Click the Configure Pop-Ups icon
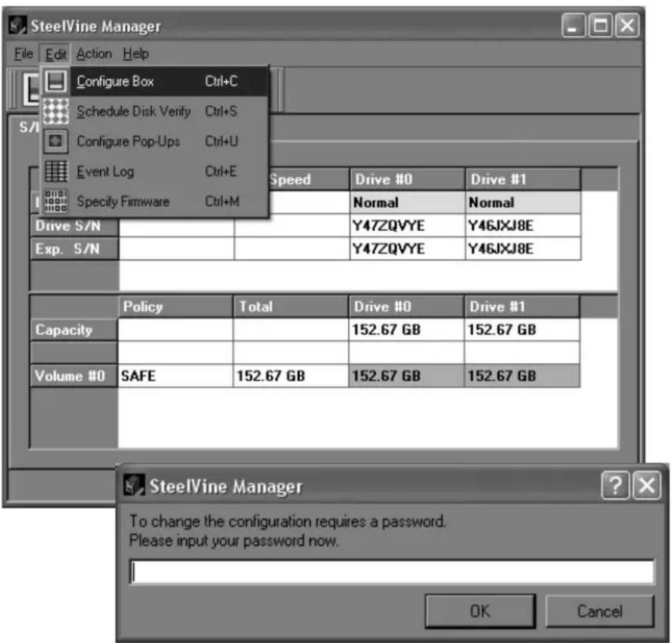 coord(56,141)
